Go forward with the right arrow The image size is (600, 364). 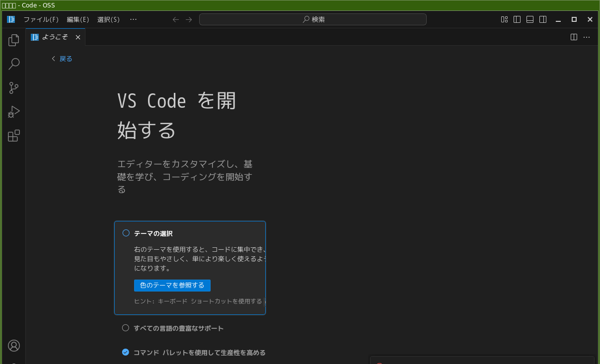(x=189, y=19)
